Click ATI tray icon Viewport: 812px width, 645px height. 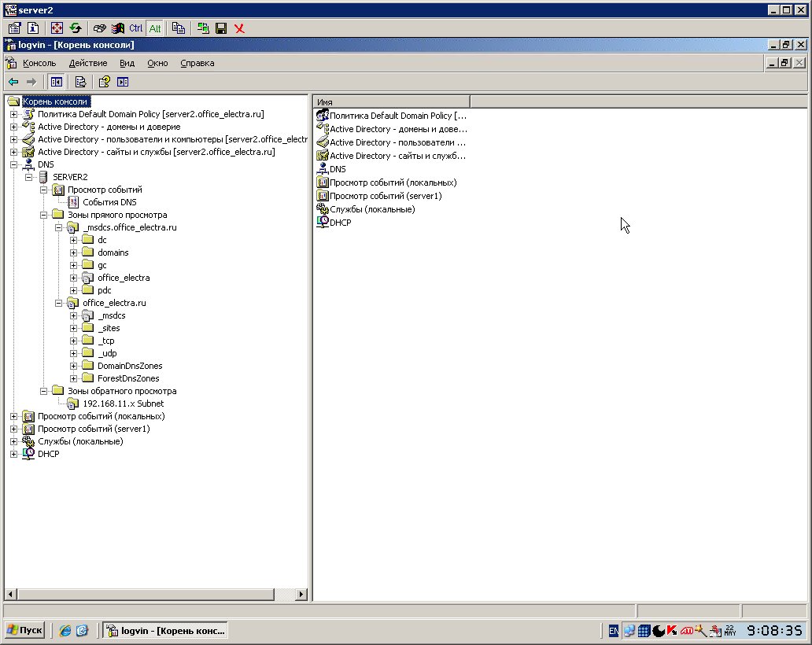point(687,631)
